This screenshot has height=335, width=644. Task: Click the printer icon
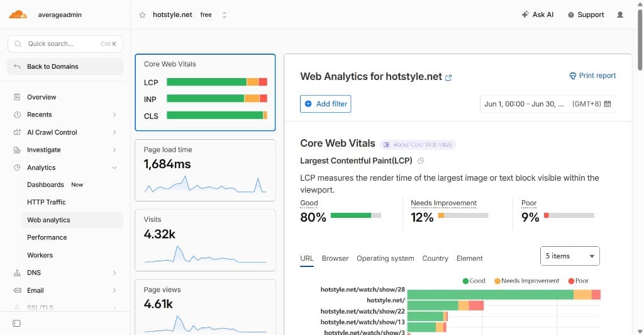[572, 76]
